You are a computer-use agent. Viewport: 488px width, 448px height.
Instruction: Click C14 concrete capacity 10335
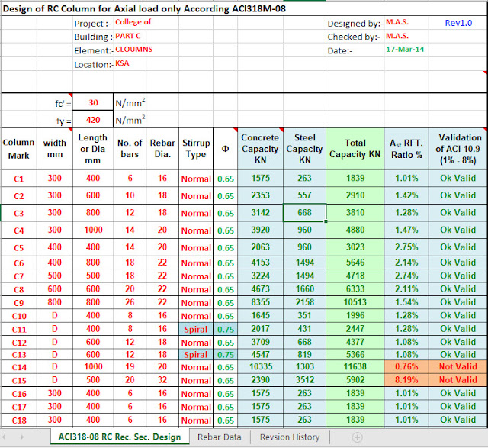point(261,366)
